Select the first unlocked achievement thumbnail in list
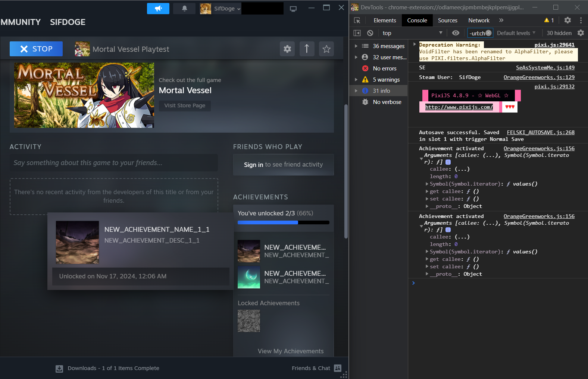Image resolution: width=588 pixels, height=379 pixels. click(x=249, y=251)
